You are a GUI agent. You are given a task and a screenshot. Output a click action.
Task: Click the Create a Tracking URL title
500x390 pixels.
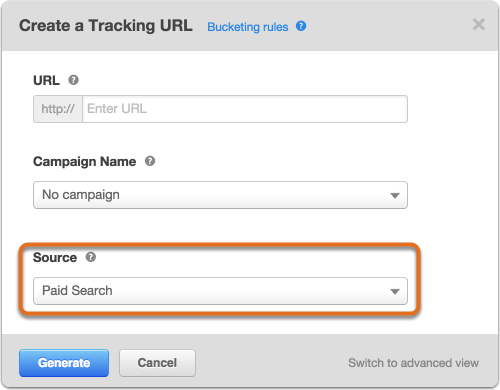click(x=106, y=26)
